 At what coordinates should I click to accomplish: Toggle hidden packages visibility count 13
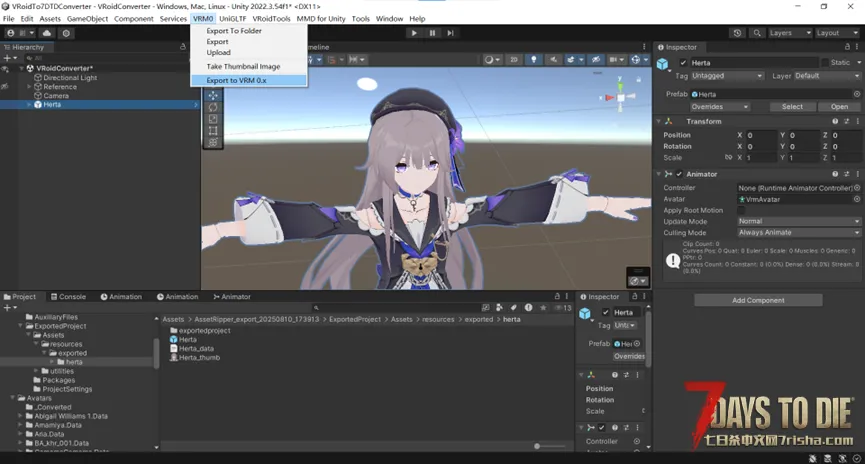[x=563, y=308]
